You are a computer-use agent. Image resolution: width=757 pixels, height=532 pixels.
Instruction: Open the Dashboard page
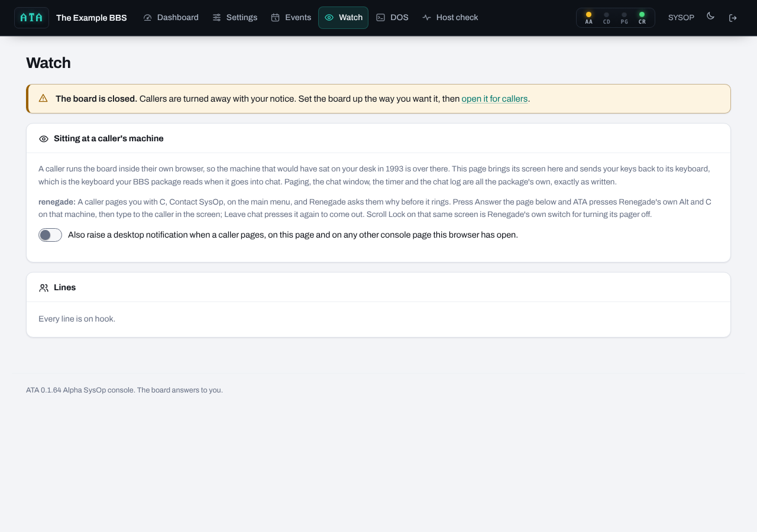(171, 18)
